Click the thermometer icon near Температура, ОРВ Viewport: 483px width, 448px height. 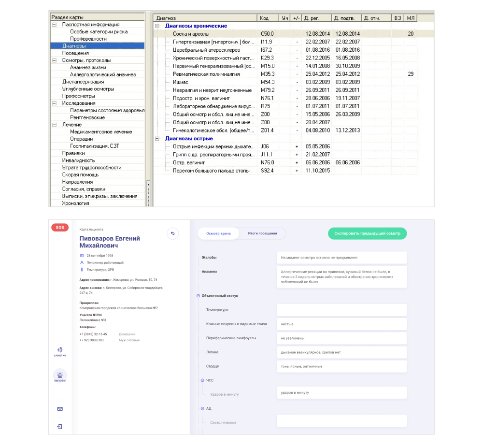click(x=82, y=270)
